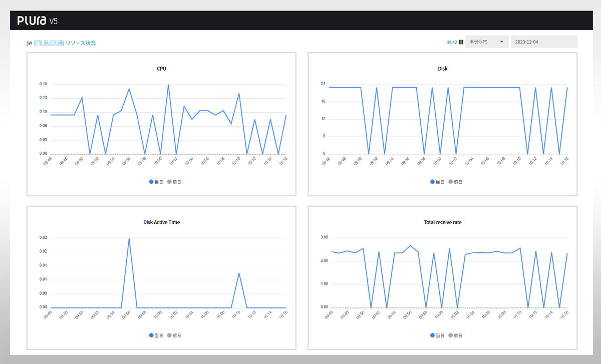Toggle 前日 series in Disk chart
The width and height of the screenshot is (601, 364).
coord(455,182)
